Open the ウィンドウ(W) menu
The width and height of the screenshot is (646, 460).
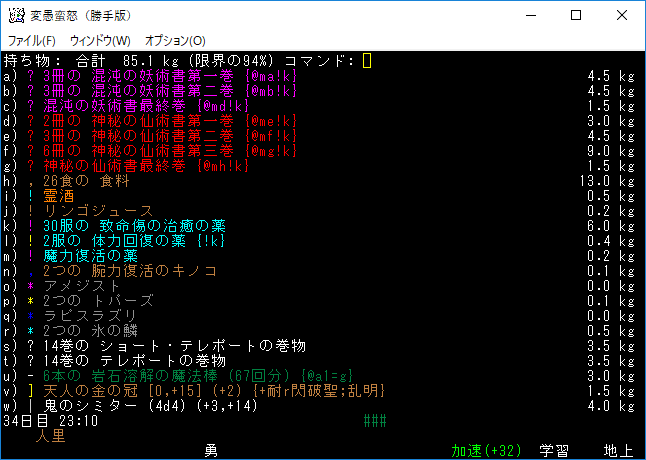point(100,40)
